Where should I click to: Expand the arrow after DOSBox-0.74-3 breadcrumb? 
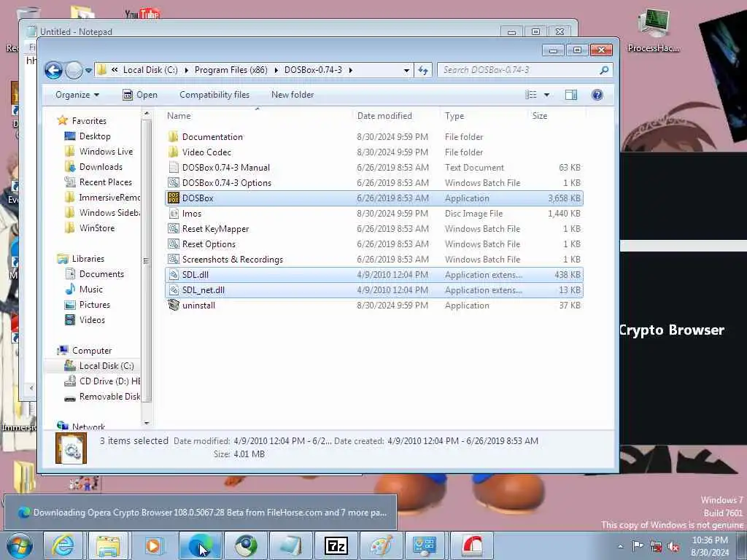[351, 71]
